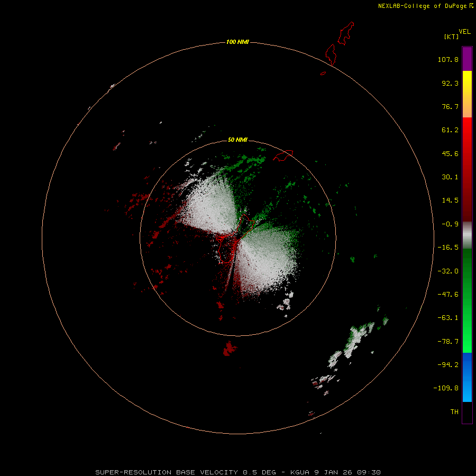Click the -32.0 velocity scale value
Viewport: 476px width, 476px height.
pyautogui.click(x=448, y=271)
